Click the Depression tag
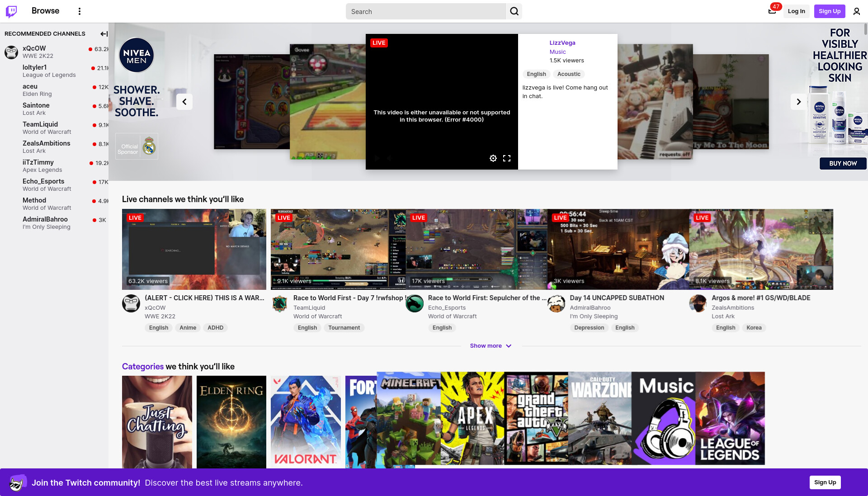 [x=589, y=328]
